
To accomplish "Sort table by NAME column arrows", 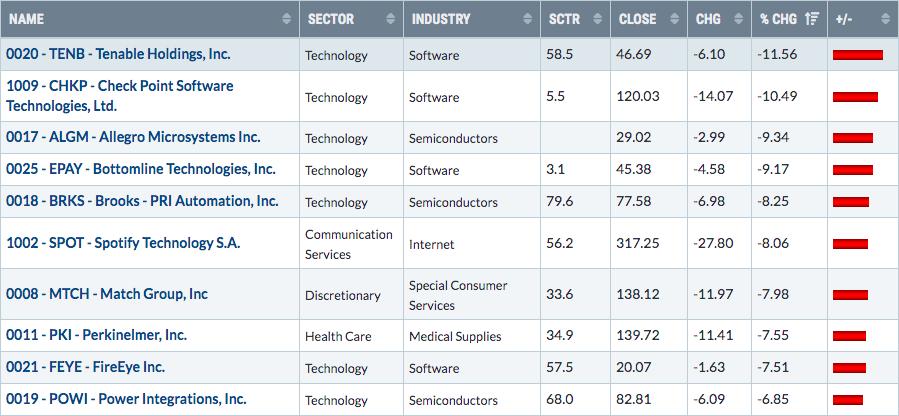I will pyautogui.click(x=288, y=18).
